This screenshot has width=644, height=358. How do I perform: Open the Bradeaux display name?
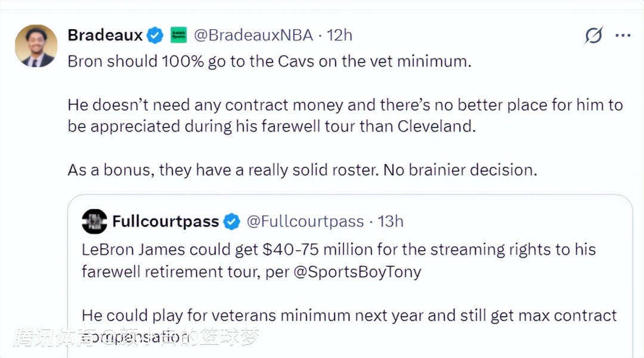coord(105,35)
